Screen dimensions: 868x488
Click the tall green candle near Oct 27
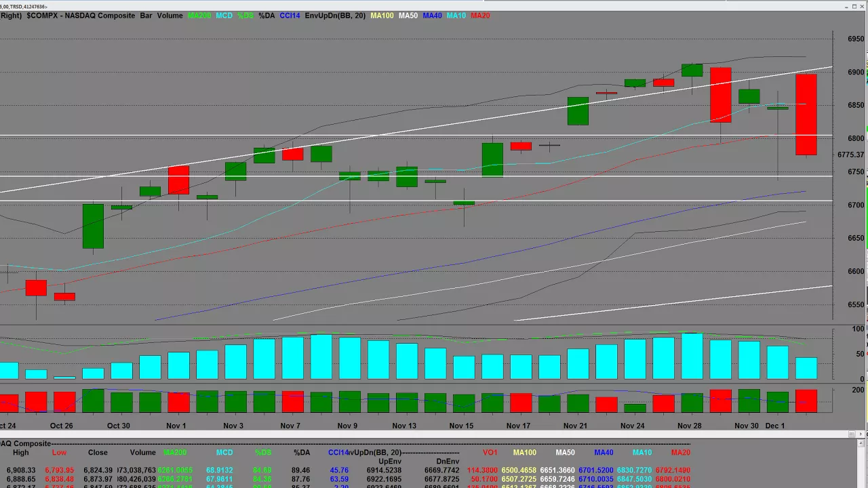click(93, 226)
